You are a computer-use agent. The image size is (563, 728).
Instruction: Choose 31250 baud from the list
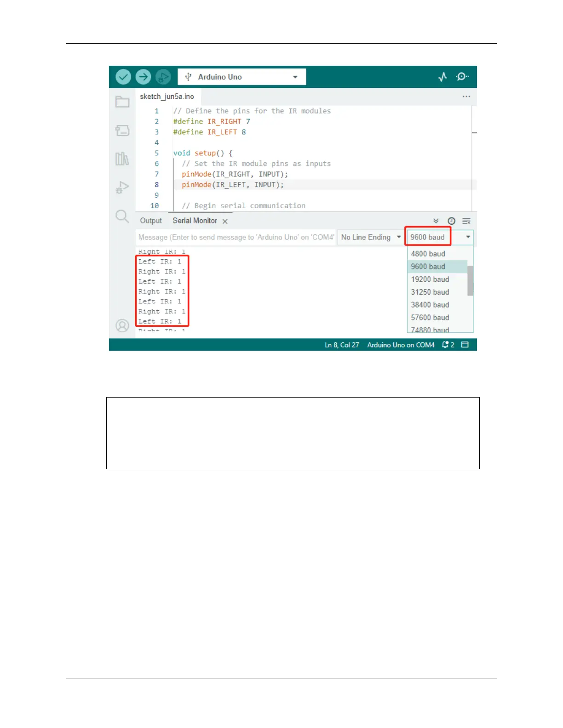[x=437, y=292]
